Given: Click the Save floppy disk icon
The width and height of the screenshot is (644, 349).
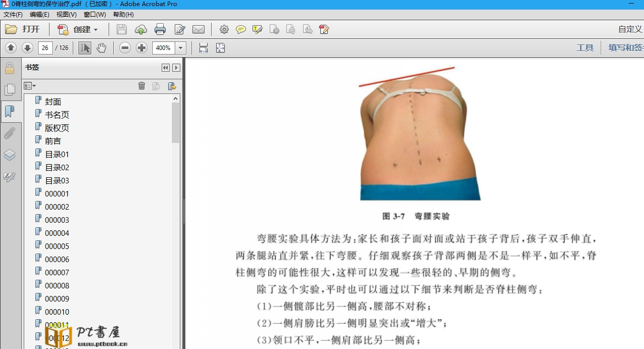Looking at the screenshot, I should click(122, 29).
